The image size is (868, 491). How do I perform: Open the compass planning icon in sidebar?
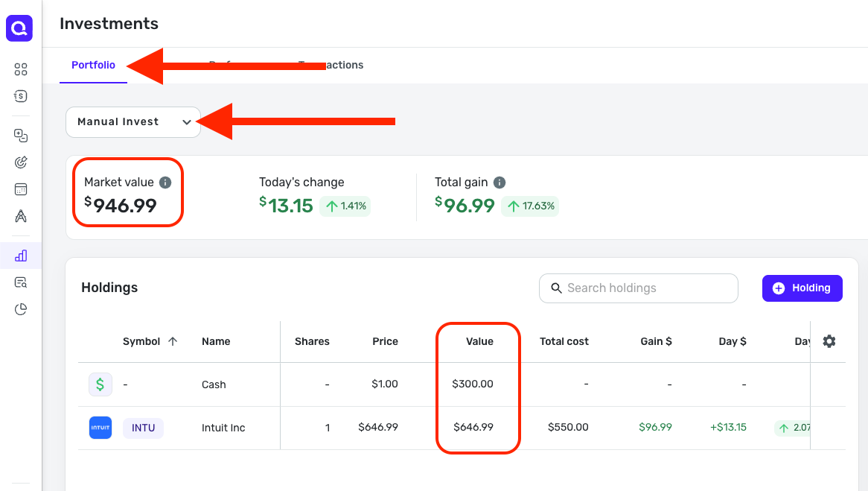pos(21,216)
